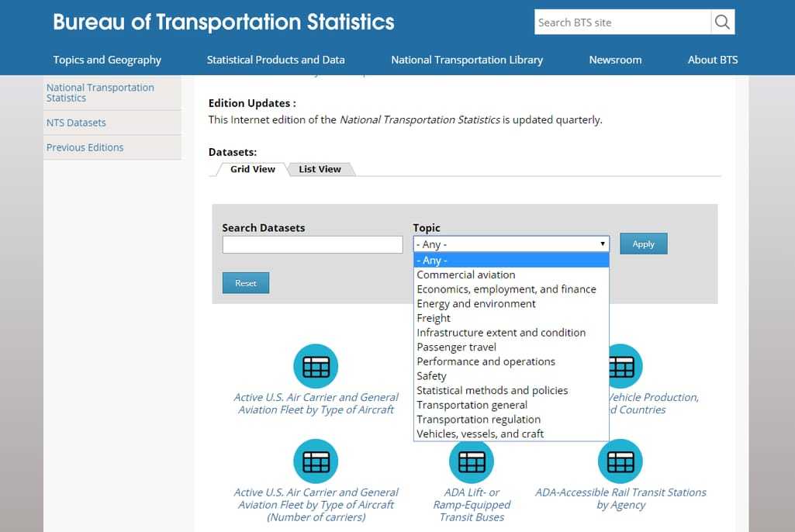Choose 'Safety' in the Topic dropdown

[432, 376]
